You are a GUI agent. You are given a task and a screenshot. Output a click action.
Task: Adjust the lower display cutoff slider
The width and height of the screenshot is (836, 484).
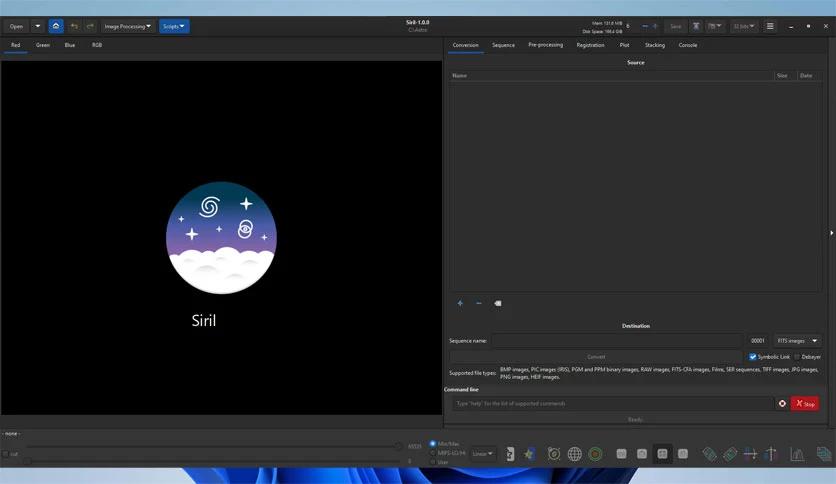click(213, 461)
